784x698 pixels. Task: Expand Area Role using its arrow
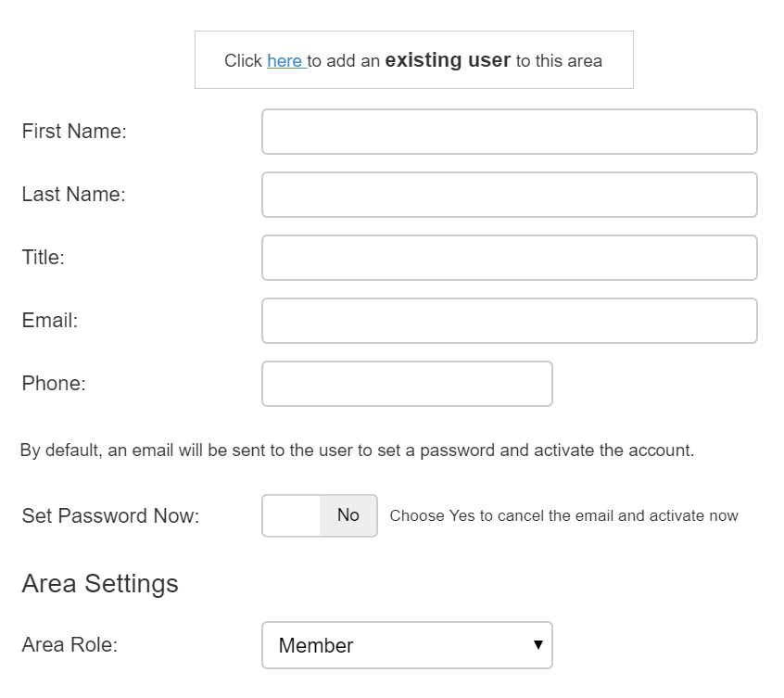point(538,644)
